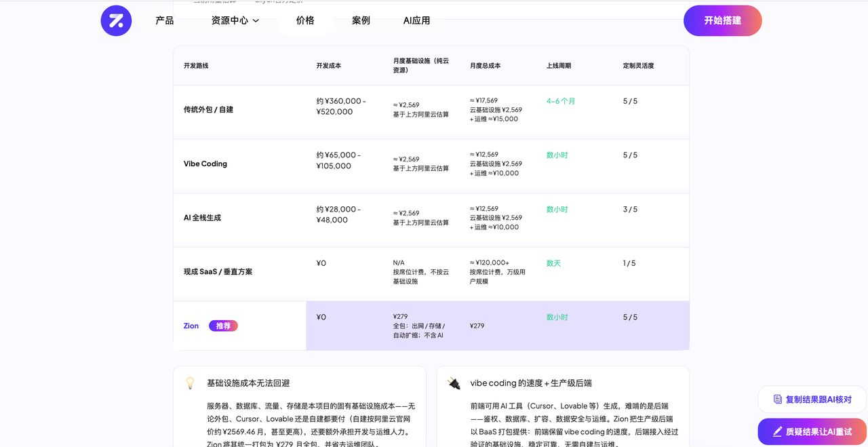Viewport: 868px width, 447px height.
Task: Click the pencil icon in 质疑结果让AI重试 button
Action: (x=778, y=431)
